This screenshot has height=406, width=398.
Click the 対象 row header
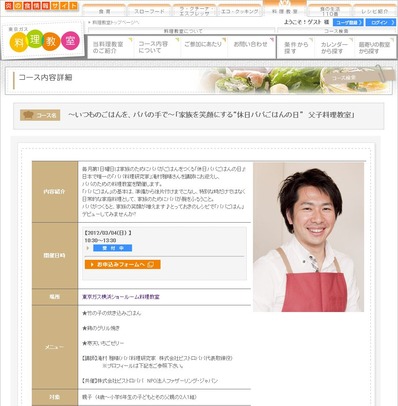tap(55, 397)
